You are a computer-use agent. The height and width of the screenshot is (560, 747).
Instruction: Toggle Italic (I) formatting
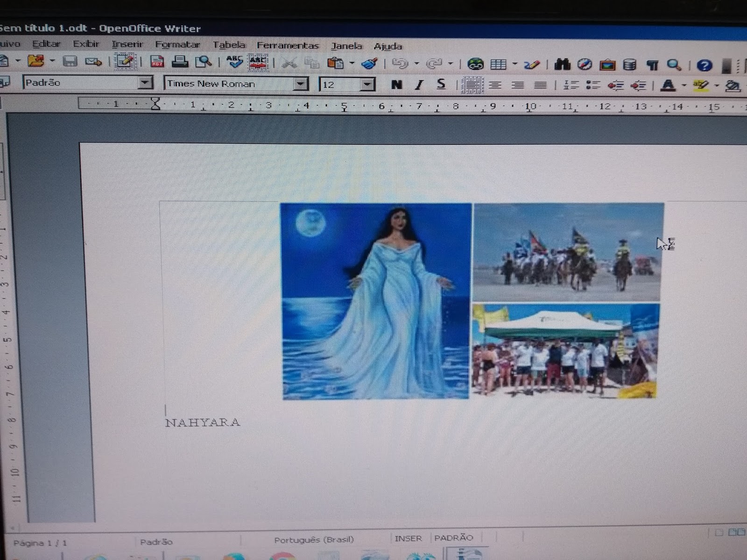pyautogui.click(x=419, y=84)
